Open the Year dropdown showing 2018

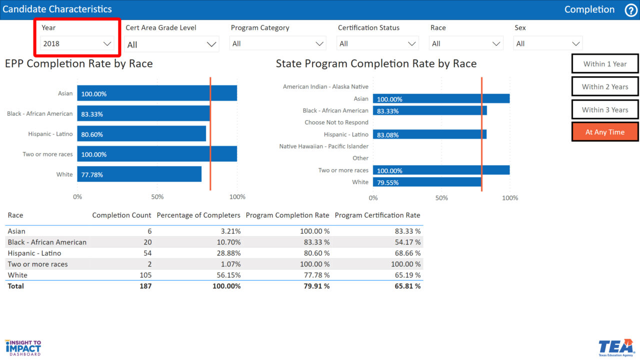(x=77, y=44)
